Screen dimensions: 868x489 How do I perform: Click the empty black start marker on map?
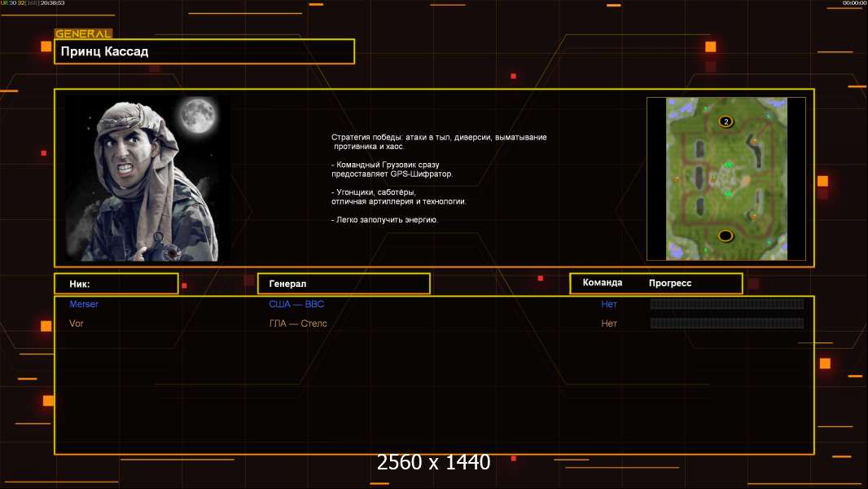726,236
